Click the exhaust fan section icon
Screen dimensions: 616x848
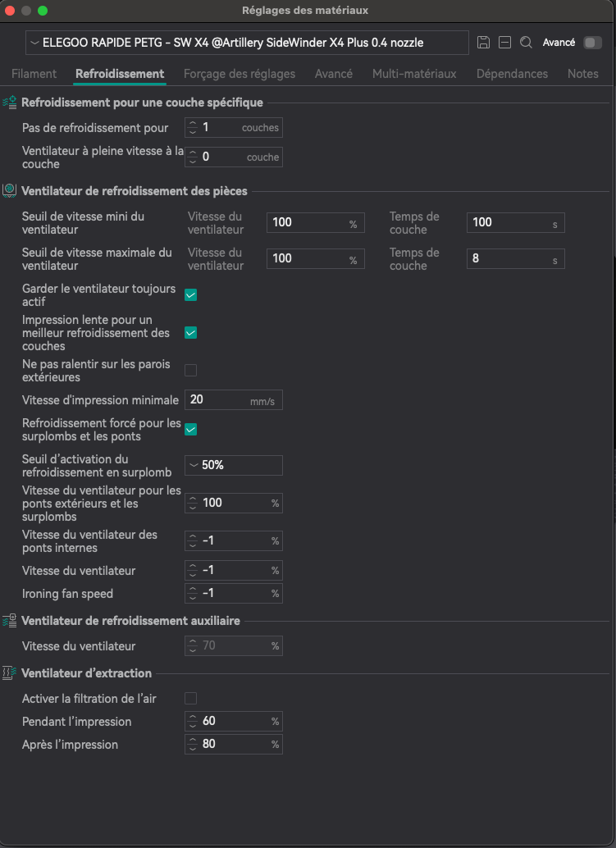tap(10, 673)
